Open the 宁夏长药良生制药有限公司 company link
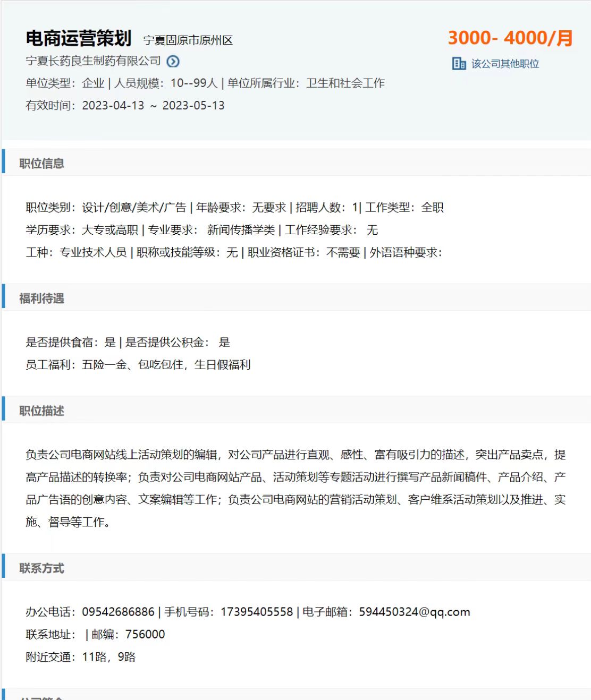The width and height of the screenshot is (591, 700). click(x=94, y=61)
